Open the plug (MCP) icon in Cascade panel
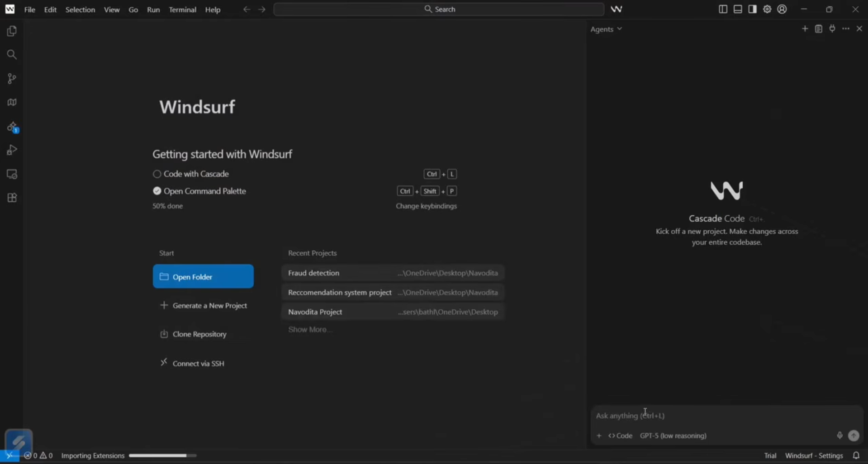 (x=832, y=28)
